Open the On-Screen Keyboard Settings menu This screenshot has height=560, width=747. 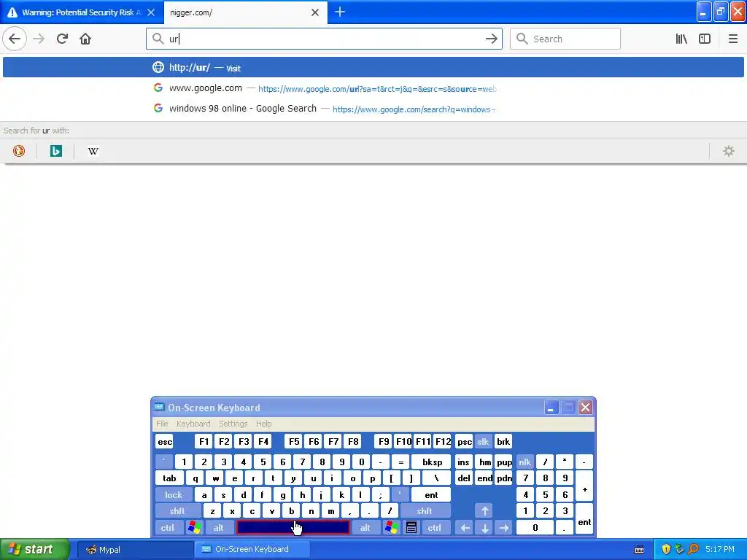pos(233,424)
